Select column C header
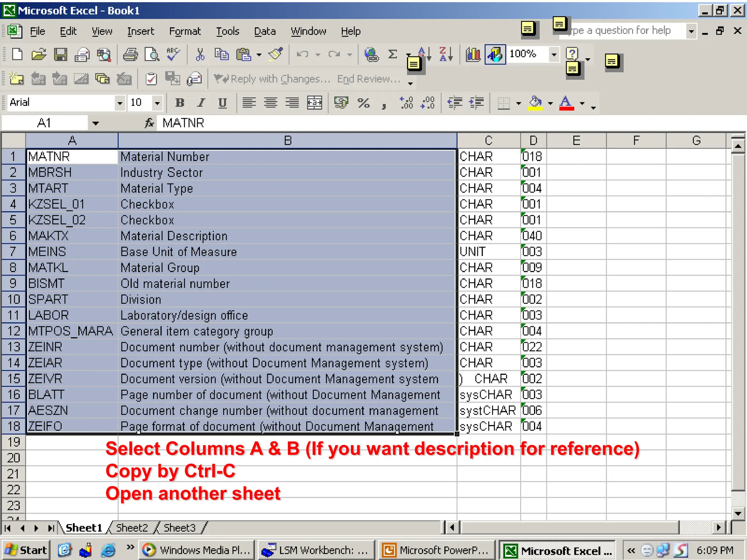This screenshot has width=747, height=560. pyautogui.click(x=488, y=140)
